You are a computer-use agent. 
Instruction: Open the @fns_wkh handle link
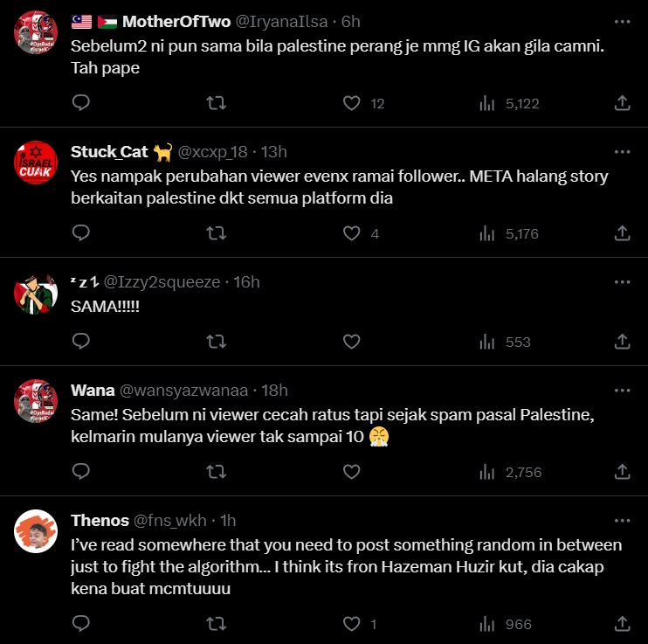click(x=169, y=521)
